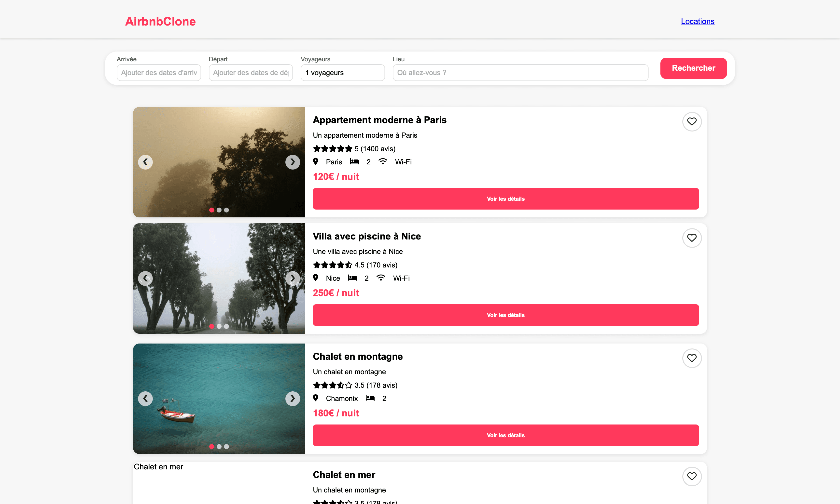Viewport: 840px width, 504px height.
Task: View details of Villa avec piscine à Nice
Action: (x=505, y=315)
